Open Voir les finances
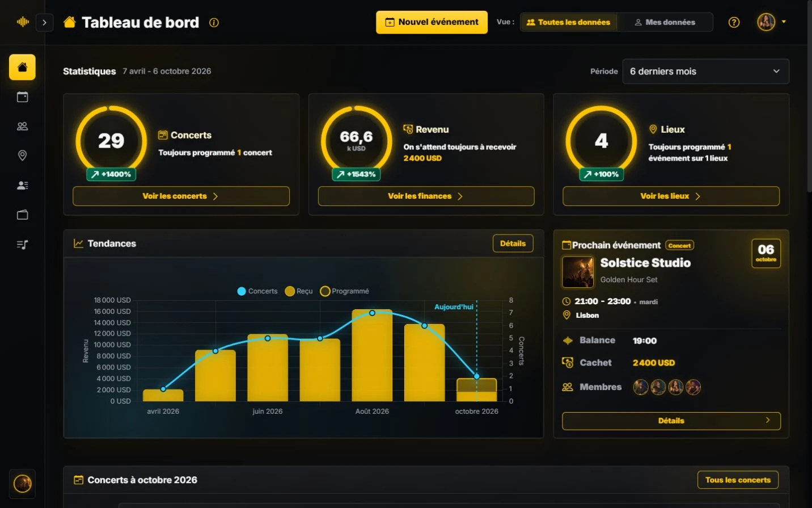Viewport: 812px width, 508px height. point(426,196)
